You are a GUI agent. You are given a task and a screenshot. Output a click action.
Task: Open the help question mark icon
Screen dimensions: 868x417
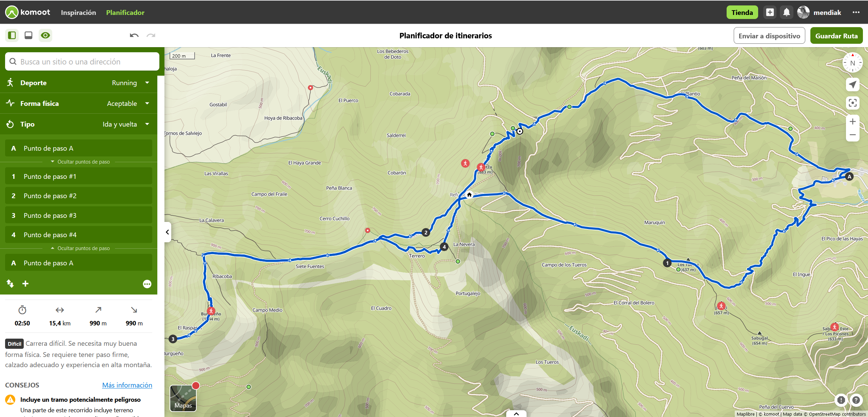click(x=856, y=400)
